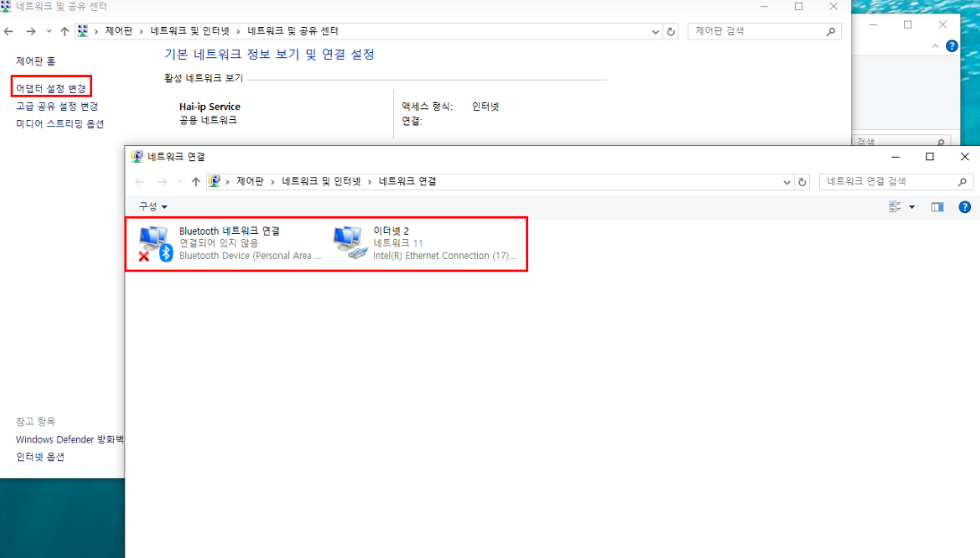Open 어댑터 설정 변경 link
The width and height of the screenshot is (980, 558).
coord(51,88)
